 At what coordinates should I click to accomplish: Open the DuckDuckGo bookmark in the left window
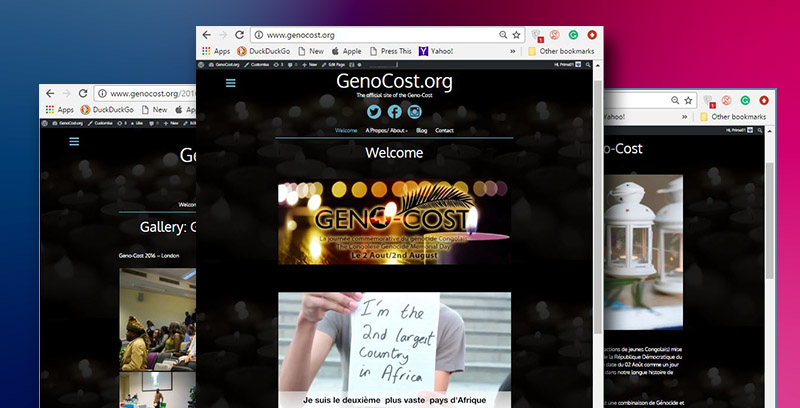pyautogui.click(x=107, y=110)
